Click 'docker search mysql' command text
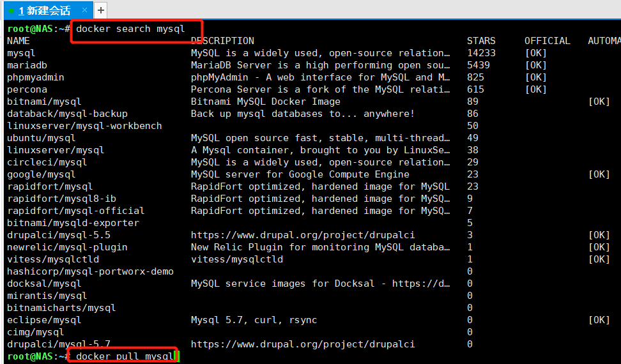Image resolution: width=621 pixels, height=364 pixels. (130, 29)
